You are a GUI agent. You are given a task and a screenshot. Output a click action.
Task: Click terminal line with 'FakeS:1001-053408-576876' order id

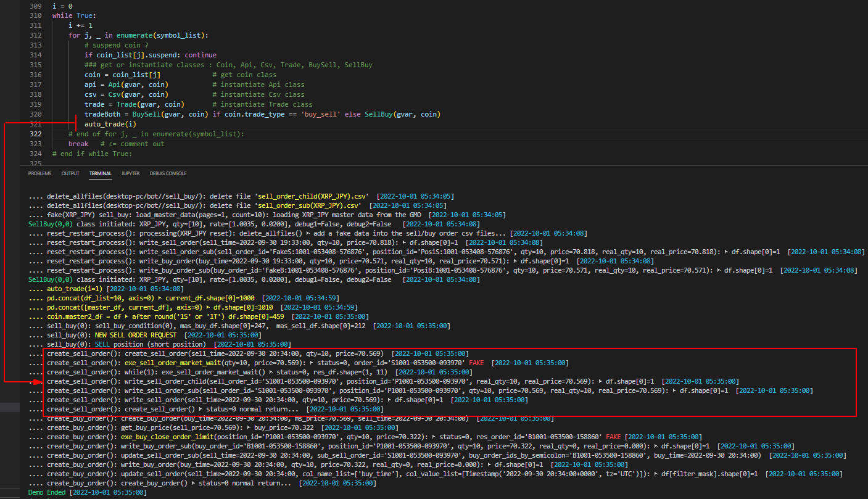click(x=446, y=252)
